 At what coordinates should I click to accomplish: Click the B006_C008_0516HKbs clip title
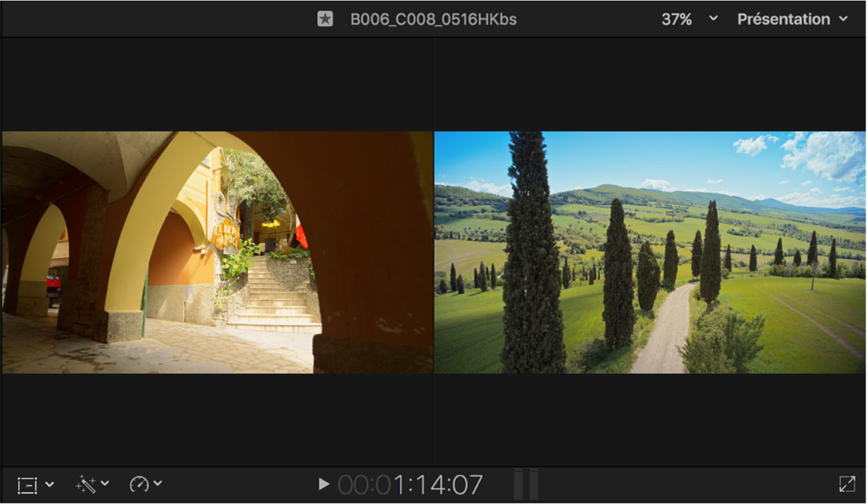[433, 20]
